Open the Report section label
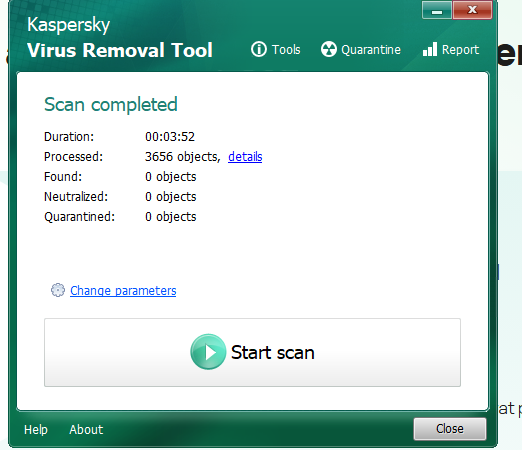 click(x=460, y=50)
